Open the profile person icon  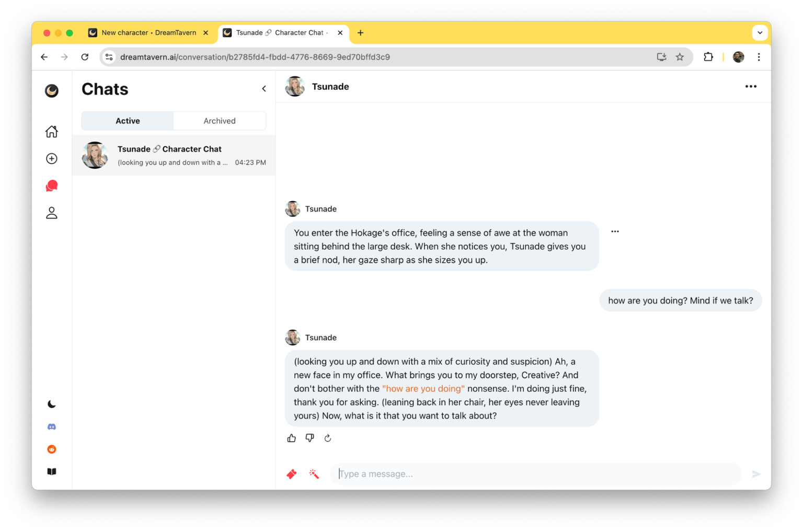52,213
